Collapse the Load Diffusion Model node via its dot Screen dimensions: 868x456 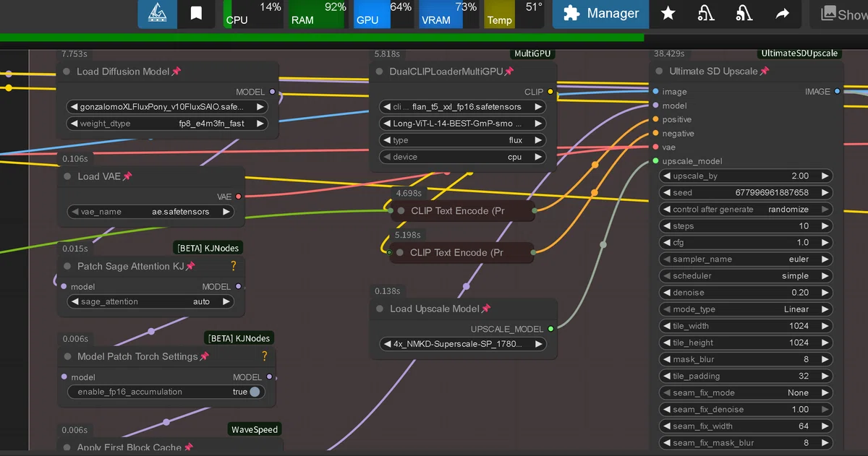pyautogui.click(x=67, y=72)
